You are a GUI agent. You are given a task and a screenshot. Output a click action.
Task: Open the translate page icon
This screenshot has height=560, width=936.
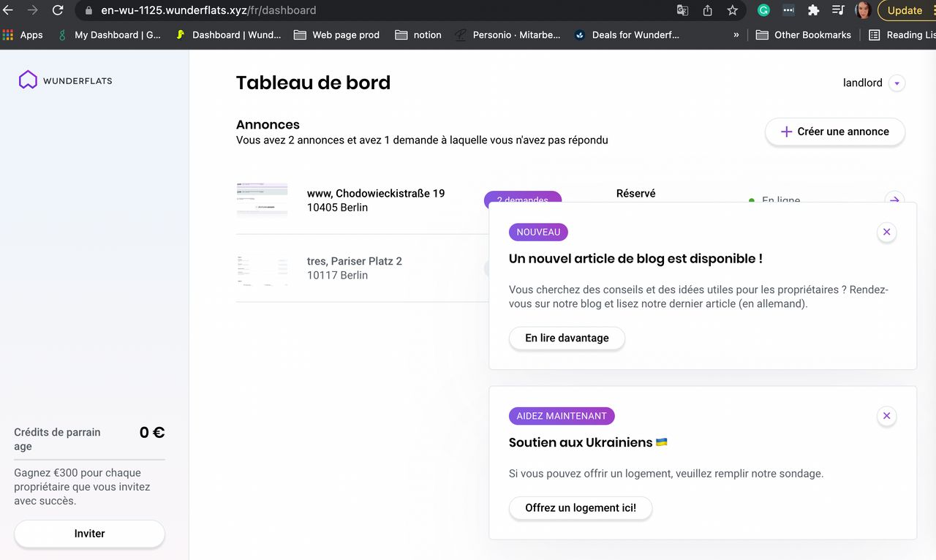[x=682, y=10]
